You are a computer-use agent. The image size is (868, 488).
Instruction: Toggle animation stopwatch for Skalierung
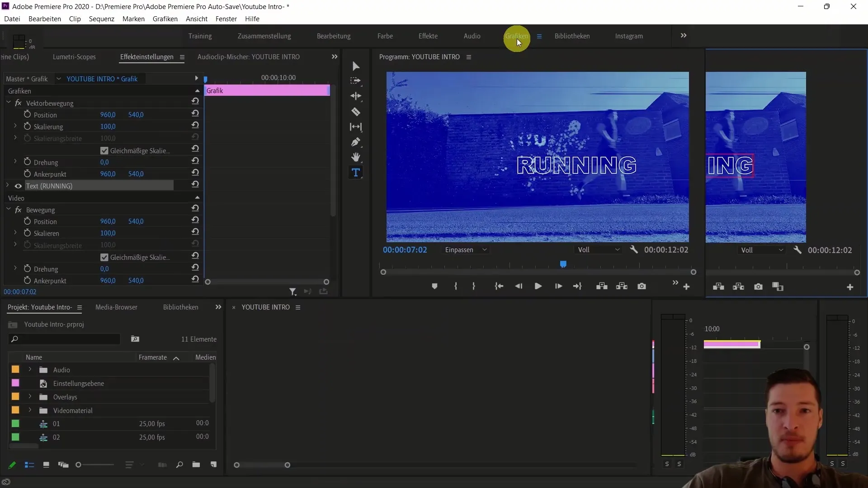tap(27, 127)
